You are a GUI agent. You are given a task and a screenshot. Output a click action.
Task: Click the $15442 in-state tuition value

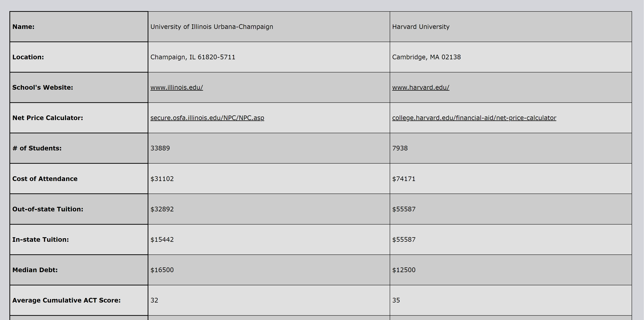(x=162, y=240)
